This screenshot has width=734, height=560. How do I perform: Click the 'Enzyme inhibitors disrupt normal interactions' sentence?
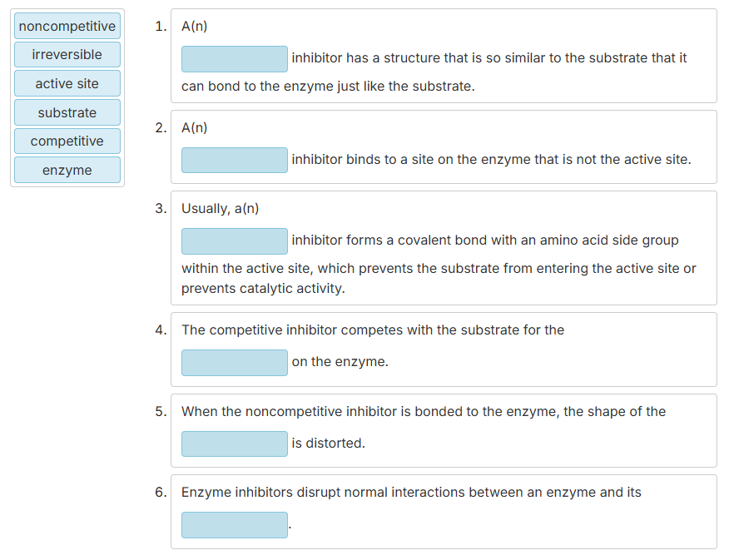click(x=411, y=493)
